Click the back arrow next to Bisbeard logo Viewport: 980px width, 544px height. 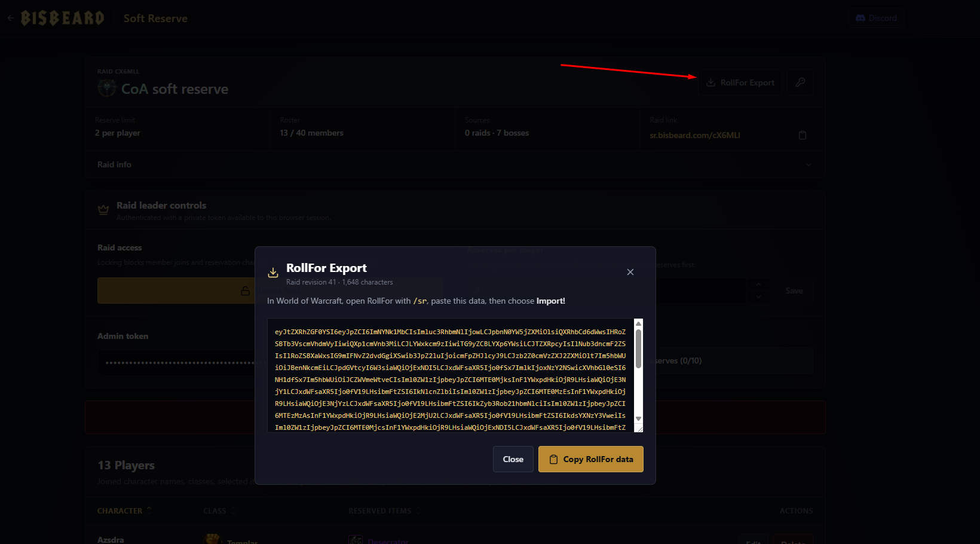tap(10, 18)
